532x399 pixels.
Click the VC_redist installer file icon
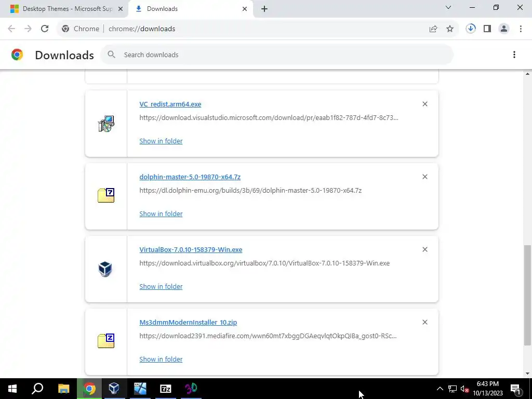click(106, 124)
